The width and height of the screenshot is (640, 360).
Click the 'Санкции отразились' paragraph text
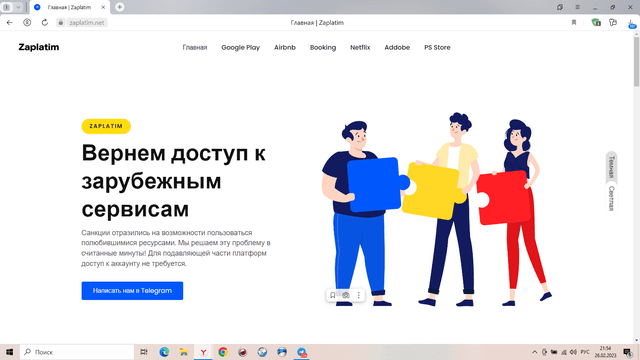(176, 248)
